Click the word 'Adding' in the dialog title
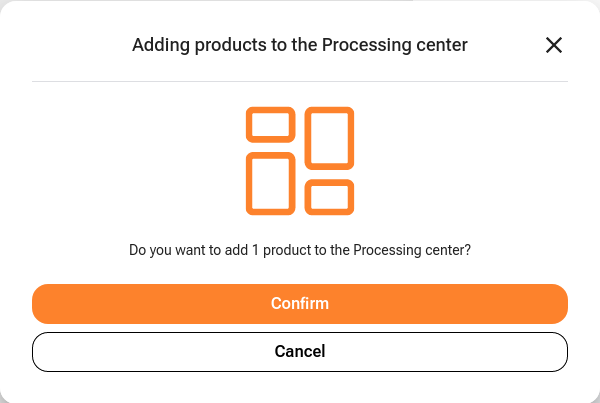This screenshot has height=403, width=600. (161, 45)
